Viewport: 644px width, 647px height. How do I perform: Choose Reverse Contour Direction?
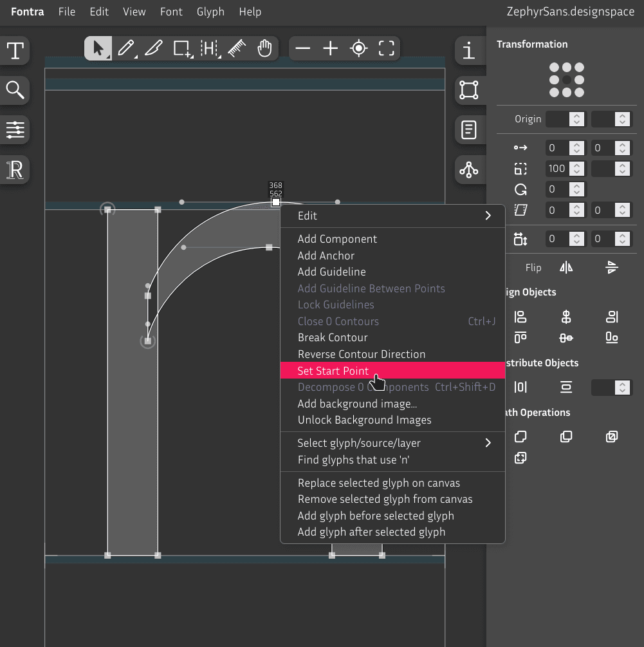click(x=361, y=354)
